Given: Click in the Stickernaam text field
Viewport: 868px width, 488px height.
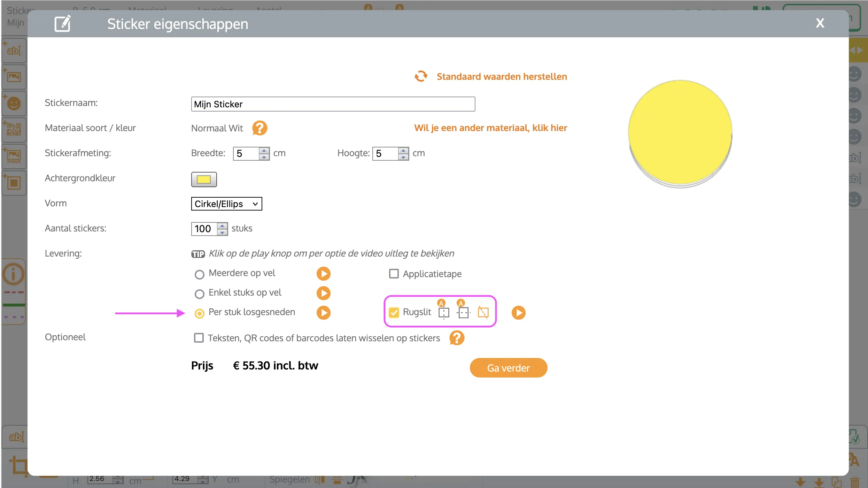Looking at the screenshot, I should (x=333, y=104).
